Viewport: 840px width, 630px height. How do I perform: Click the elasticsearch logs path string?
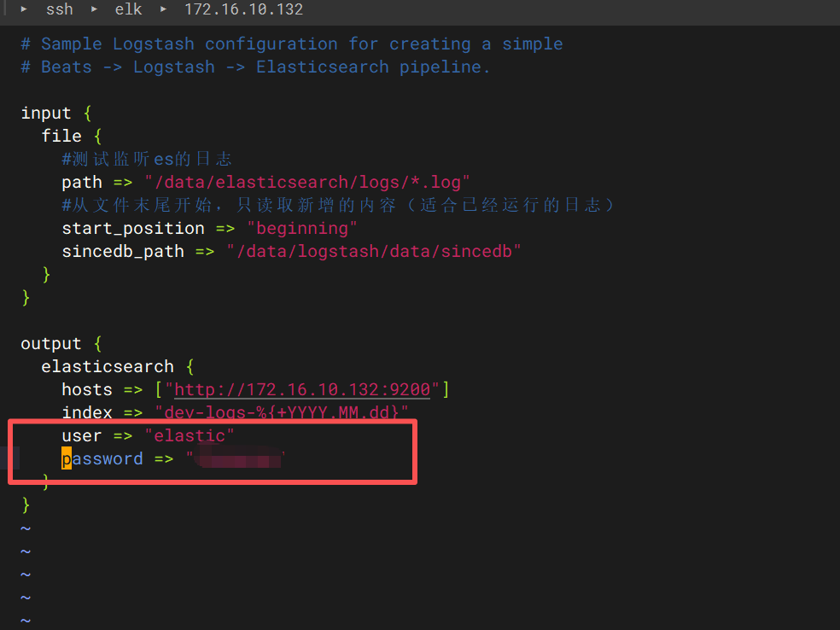(307, 183)
